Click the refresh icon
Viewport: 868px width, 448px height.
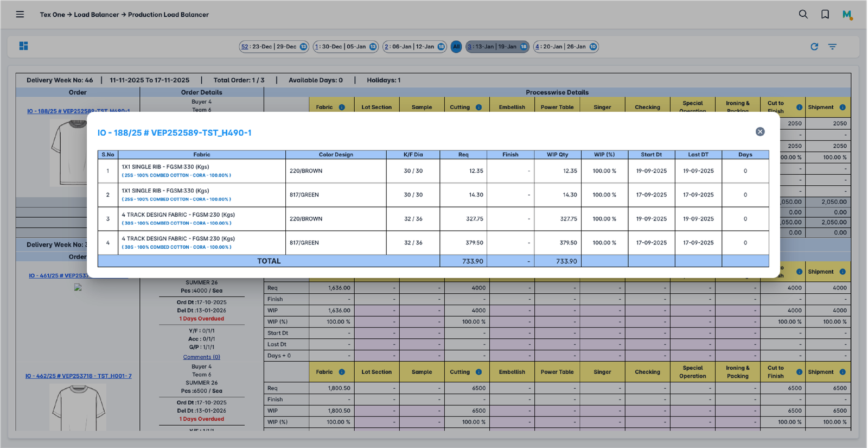(814, 47)
